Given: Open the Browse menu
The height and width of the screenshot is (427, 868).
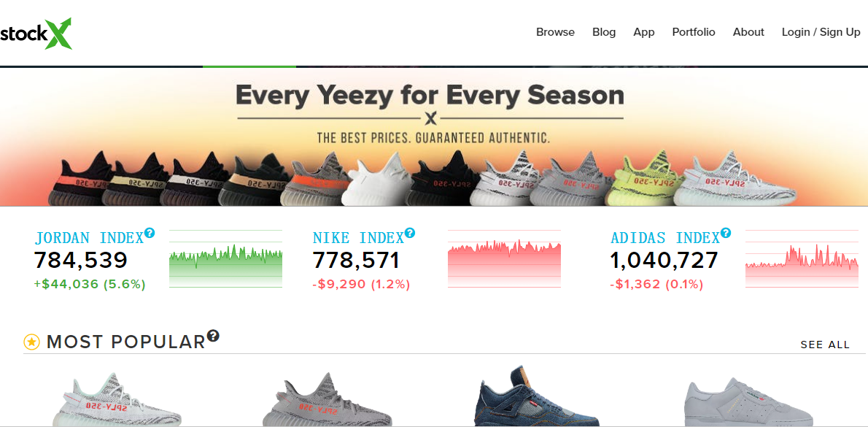Looking at the screenshot, I should [555, 32].
